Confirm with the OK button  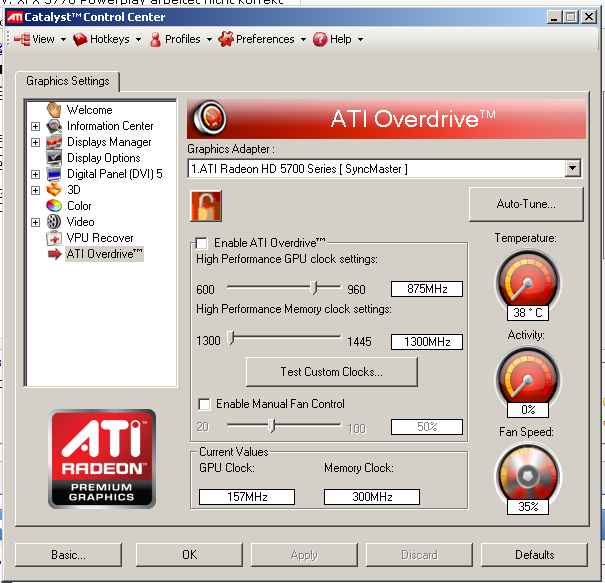click(x=189, y=555)
